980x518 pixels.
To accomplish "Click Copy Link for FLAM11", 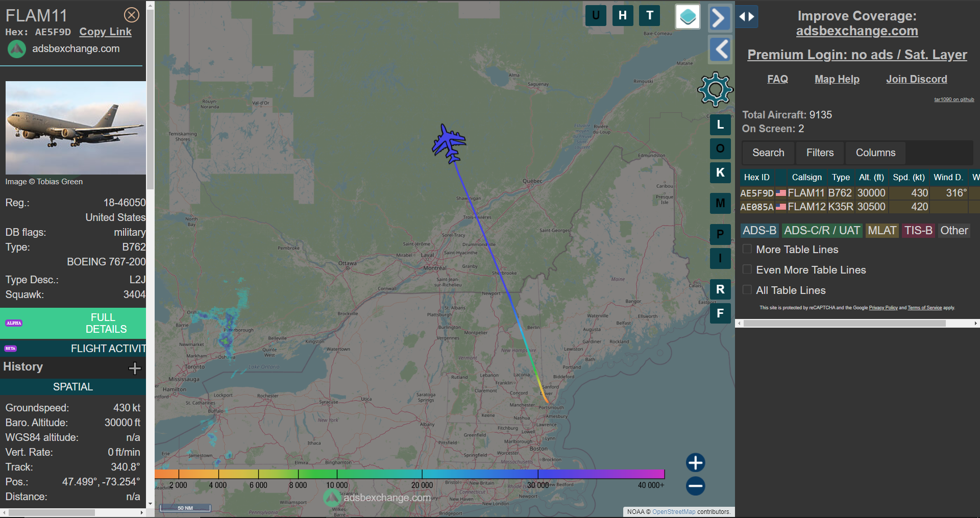I will [x=105, y=32].
